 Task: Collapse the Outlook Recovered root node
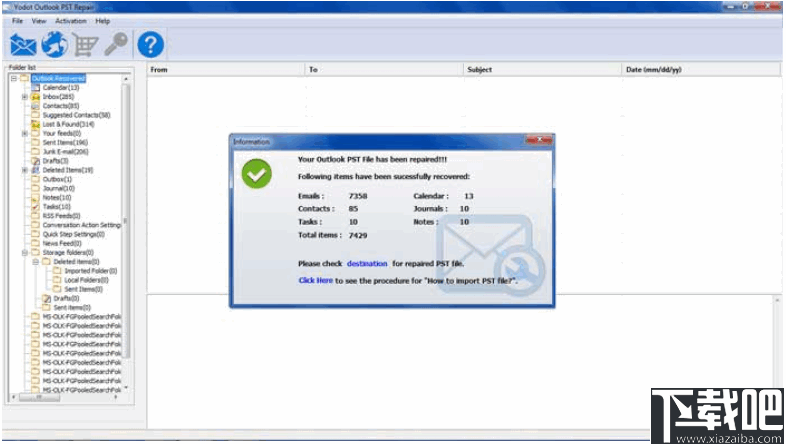[x=14, y=78]
